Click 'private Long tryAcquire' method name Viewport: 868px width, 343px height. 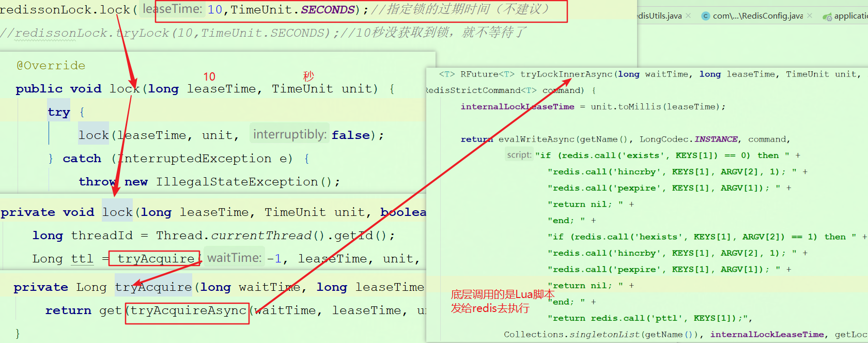tap(153, 287)
